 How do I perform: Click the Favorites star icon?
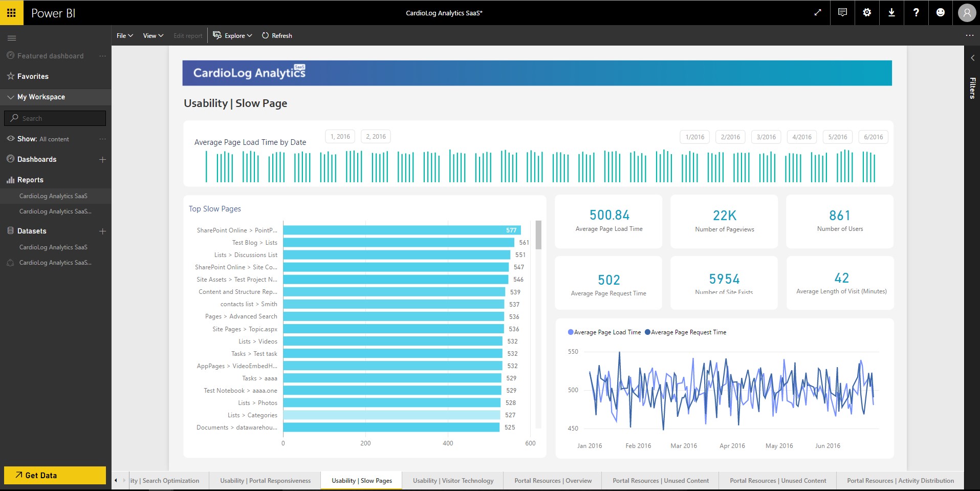10,76
